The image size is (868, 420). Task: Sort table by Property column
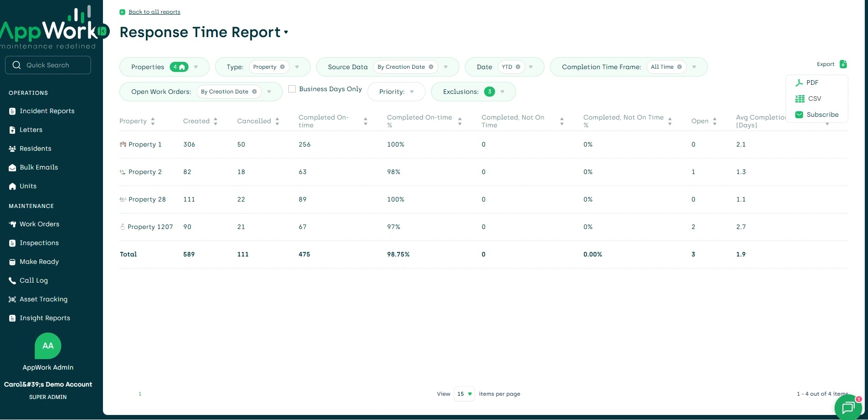(153, 121)
